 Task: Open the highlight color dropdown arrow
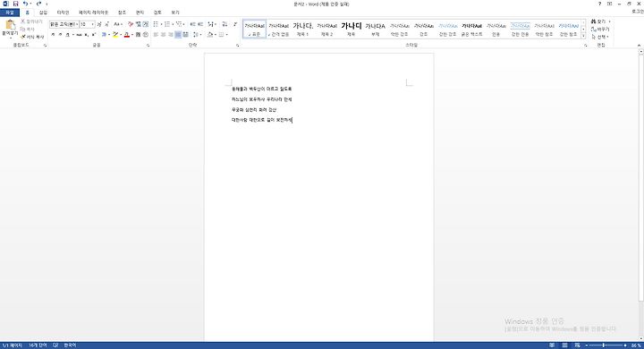(x=121, y=35)
